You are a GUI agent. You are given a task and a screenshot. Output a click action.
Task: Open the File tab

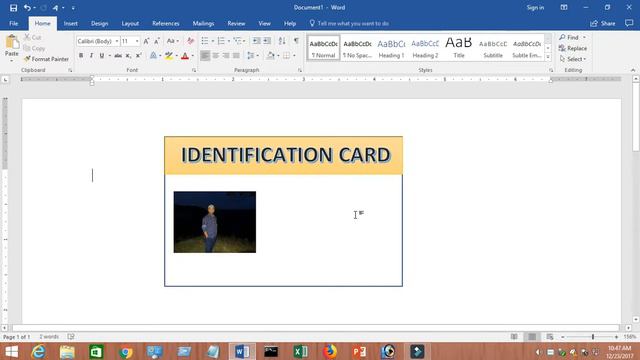point(13,24)
